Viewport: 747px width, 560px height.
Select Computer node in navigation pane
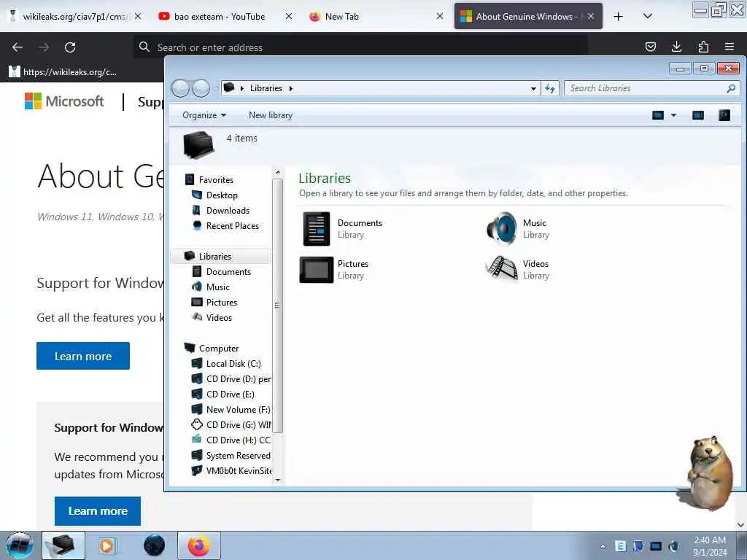coord(219,348)
